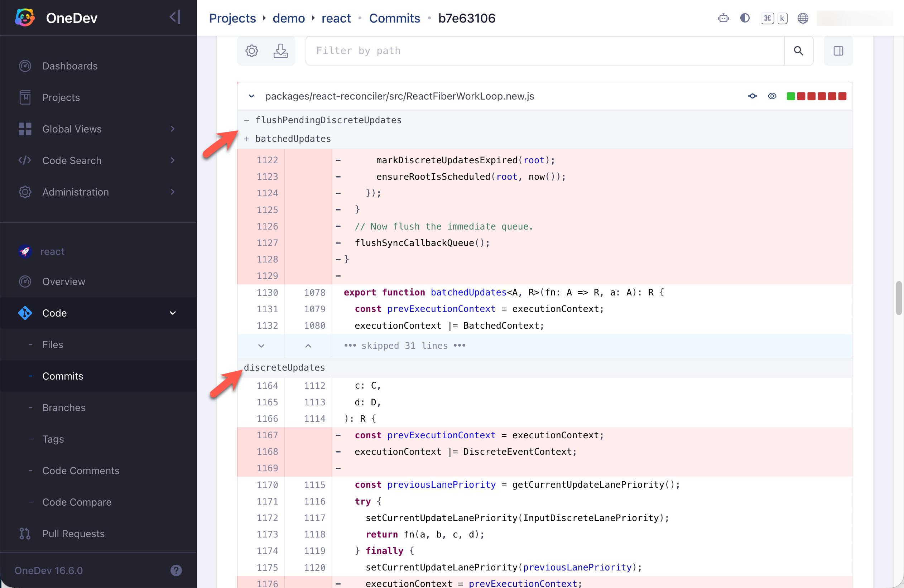Open the command palette keyboard shortcut icon
Viewport: 904px width, 588px height.
tap(767, 18)
